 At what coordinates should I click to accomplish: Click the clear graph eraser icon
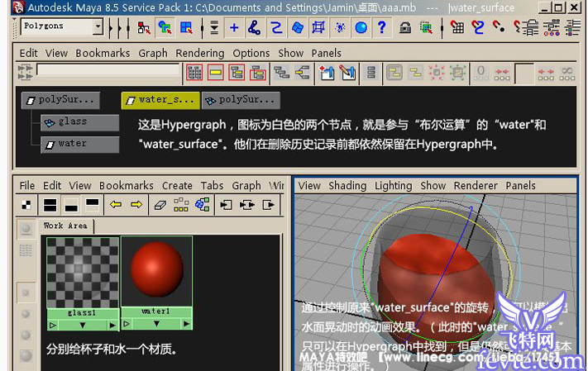tap(160, 205)
